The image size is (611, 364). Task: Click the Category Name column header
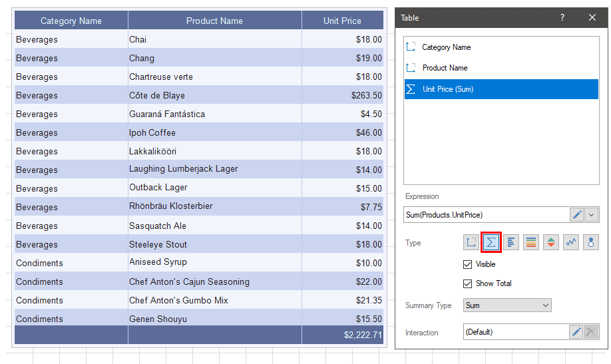point(71,21)
